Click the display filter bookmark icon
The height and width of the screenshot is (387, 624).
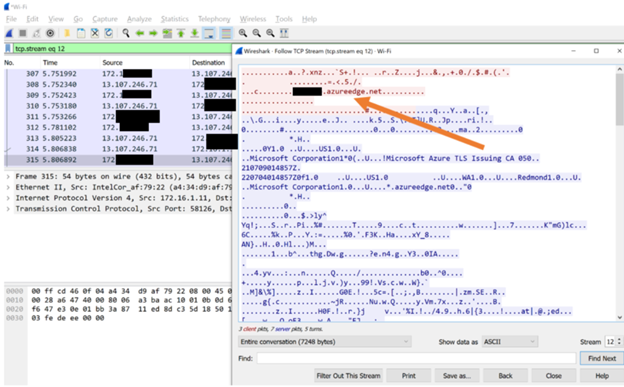pos(8,49)
